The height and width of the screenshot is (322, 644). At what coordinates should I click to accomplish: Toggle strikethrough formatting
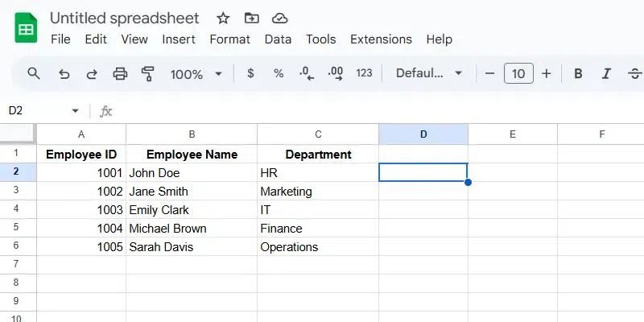(x=634, y=73)
